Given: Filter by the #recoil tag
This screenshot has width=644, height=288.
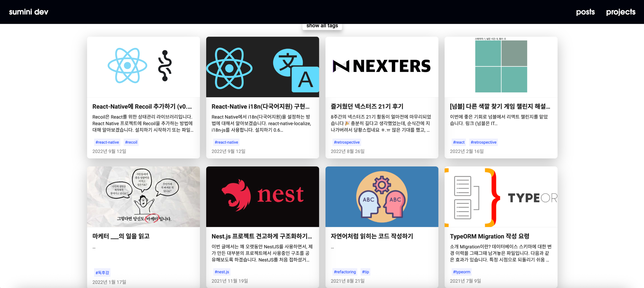Looking at the screenshot, I should click(131, 142).
